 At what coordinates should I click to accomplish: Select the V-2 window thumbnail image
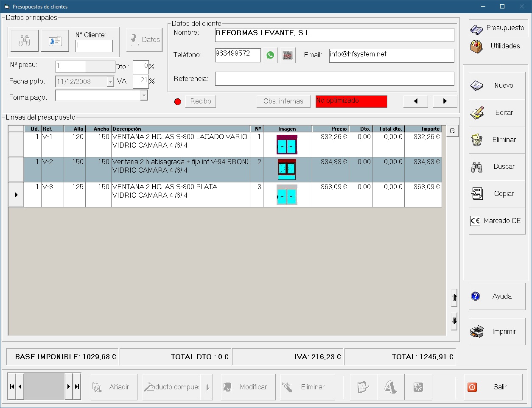(287, 170)
